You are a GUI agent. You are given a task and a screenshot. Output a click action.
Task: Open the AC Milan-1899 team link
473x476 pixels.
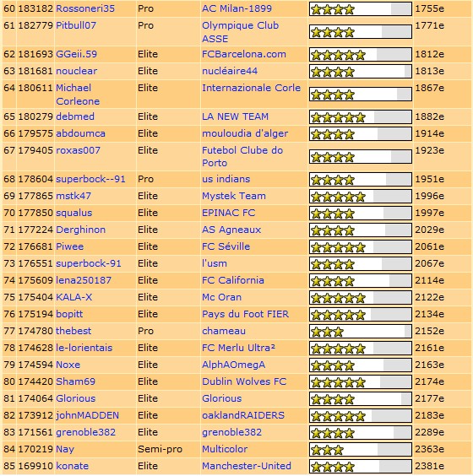(x=237, y=8)
